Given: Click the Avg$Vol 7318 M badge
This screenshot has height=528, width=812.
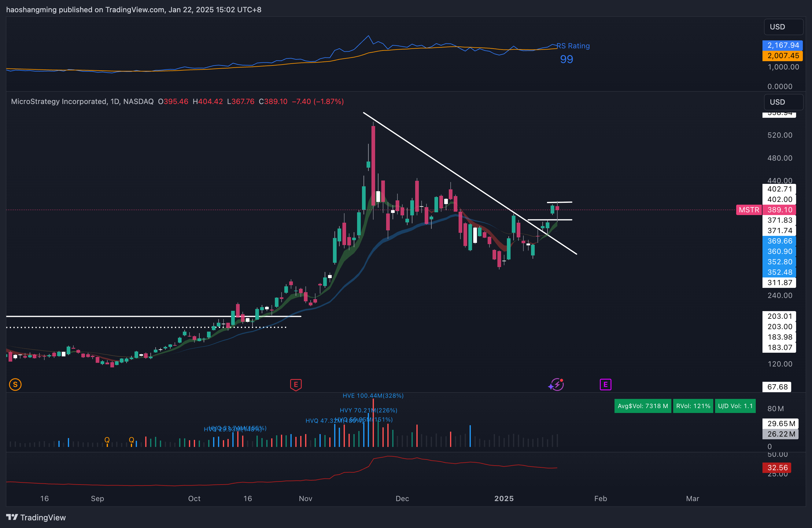Looking at the screenshot, I should click(642, 406).
